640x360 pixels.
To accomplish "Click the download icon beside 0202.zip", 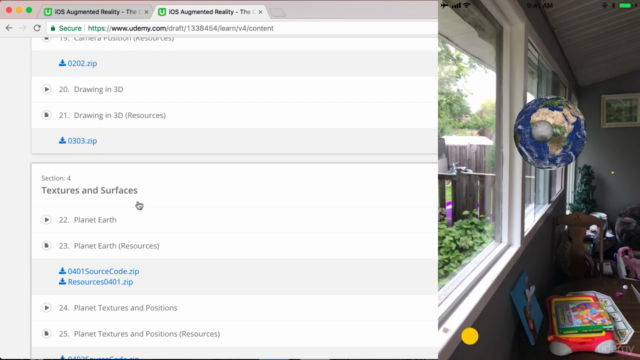I will (x=62, y=63).
